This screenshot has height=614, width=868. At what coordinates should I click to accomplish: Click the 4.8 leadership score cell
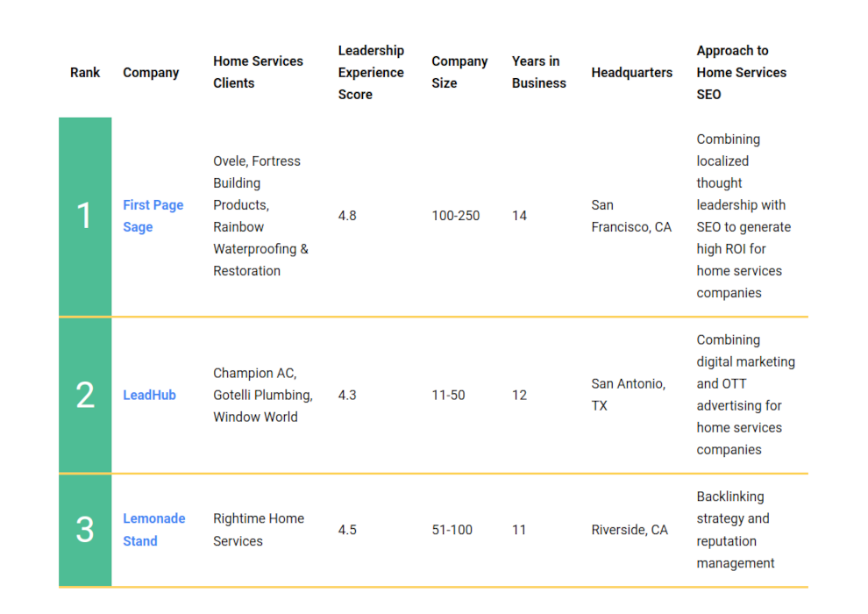347,216
